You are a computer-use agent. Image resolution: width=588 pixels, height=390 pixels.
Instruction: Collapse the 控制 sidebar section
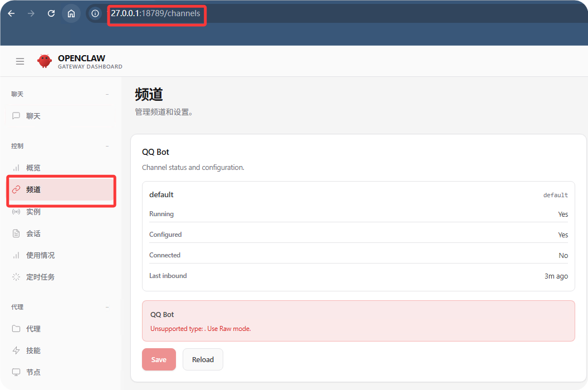tap(106, 145)
